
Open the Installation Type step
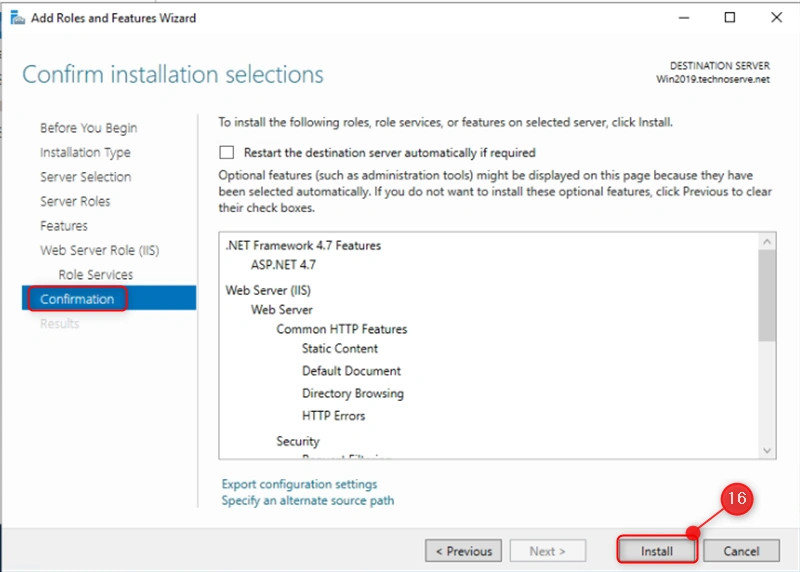85,152
